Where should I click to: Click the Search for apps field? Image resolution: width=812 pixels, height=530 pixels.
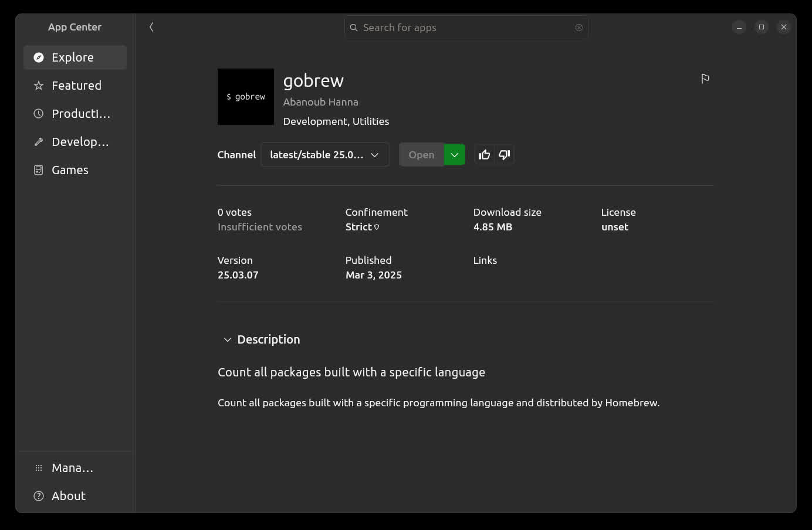463,28
